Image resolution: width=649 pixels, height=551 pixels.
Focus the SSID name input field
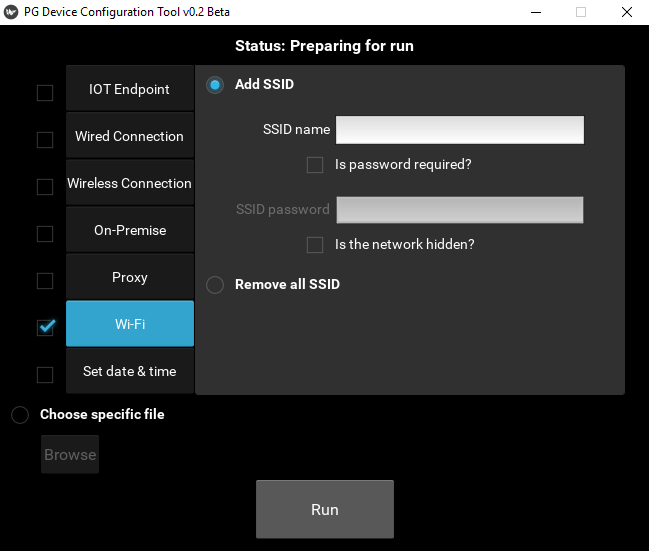tap(459, 130)
